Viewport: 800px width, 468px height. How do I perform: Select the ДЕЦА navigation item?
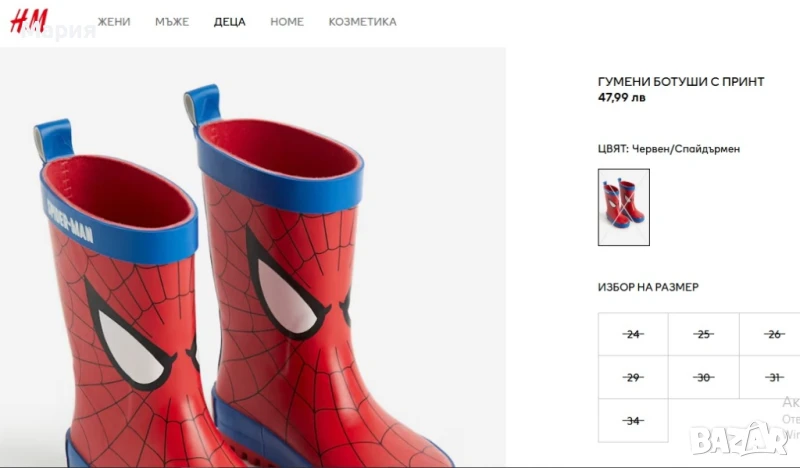point(229,22)
